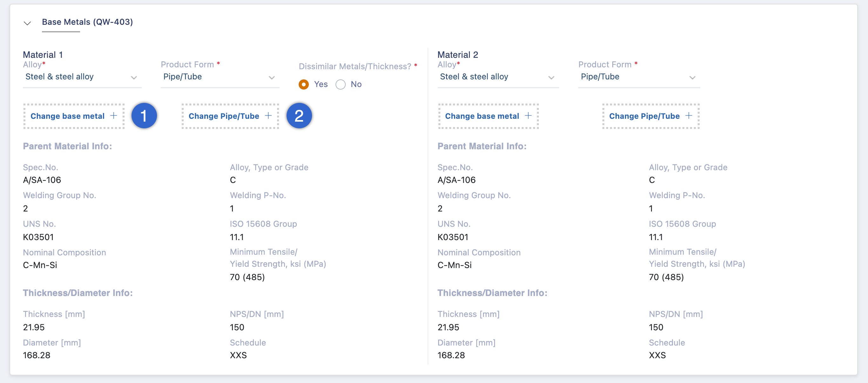Click Change base metal for Material 1

click(x=74, y=116)
